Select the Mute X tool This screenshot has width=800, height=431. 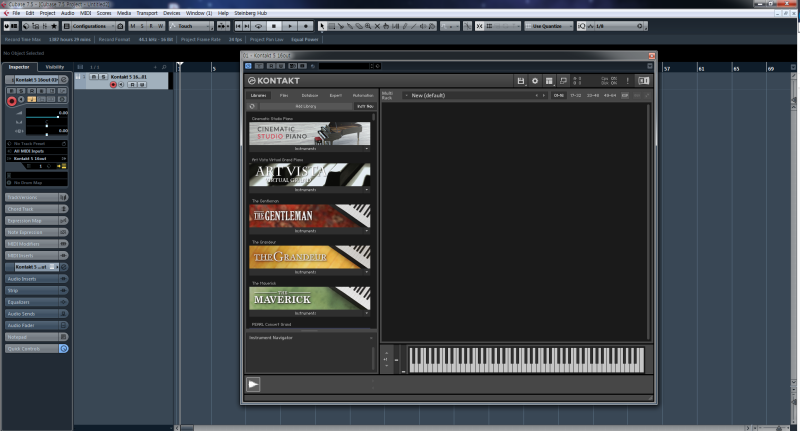(377, 26)
